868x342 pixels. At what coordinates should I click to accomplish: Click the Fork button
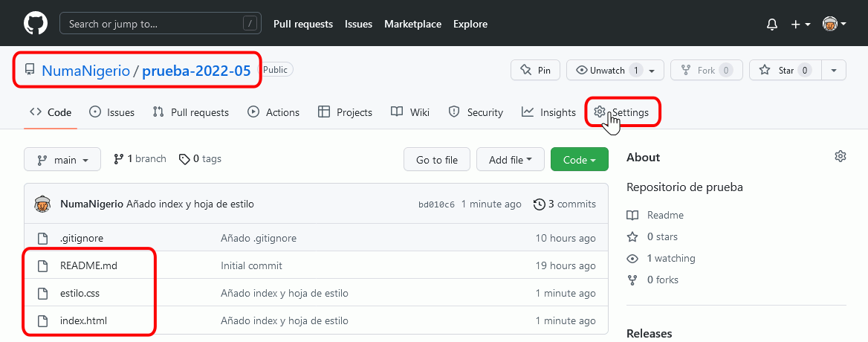click(x=706, y=71)
